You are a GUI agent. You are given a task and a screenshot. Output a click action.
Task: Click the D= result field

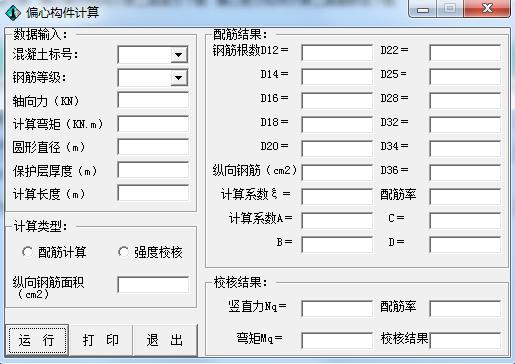(x=465, y=245)
